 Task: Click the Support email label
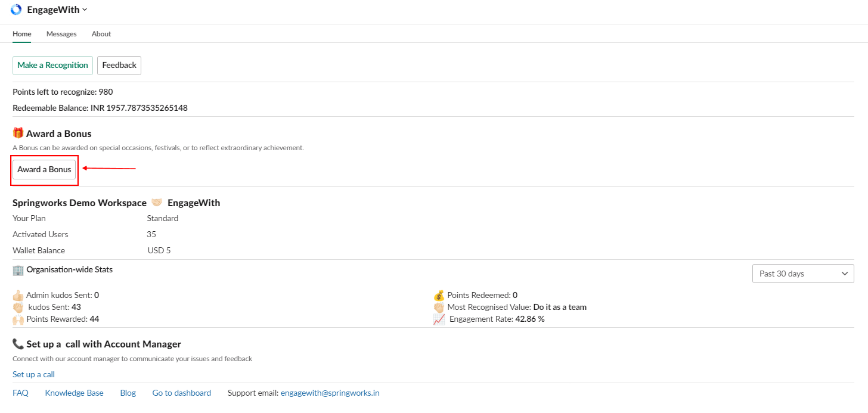click(x=253, y=393)
